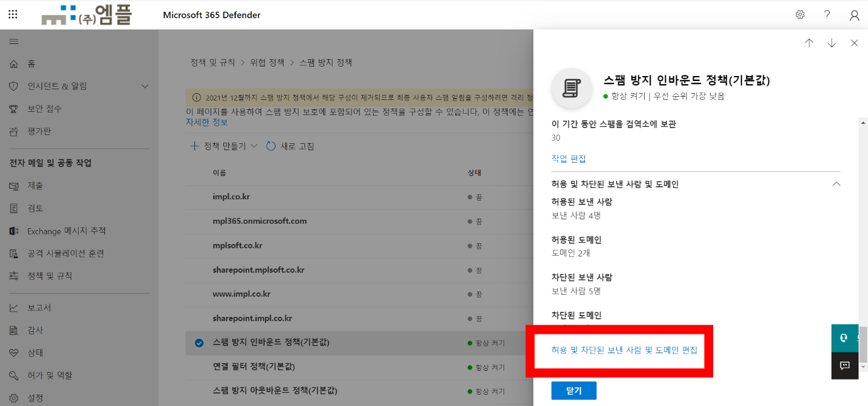Screen dimensions: 868x406
Task: Uncheck the 스팸 방지 인바운드 정책 row checkmark
Action: 199,343
